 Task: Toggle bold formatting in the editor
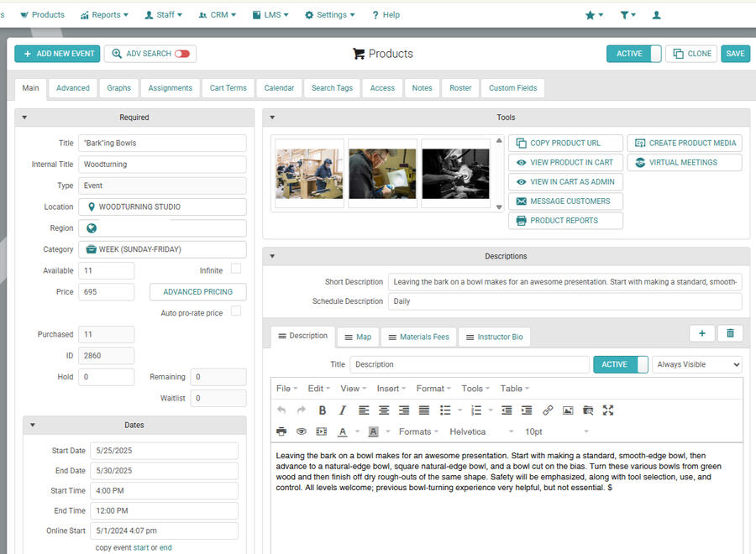[x=322, y=410]
